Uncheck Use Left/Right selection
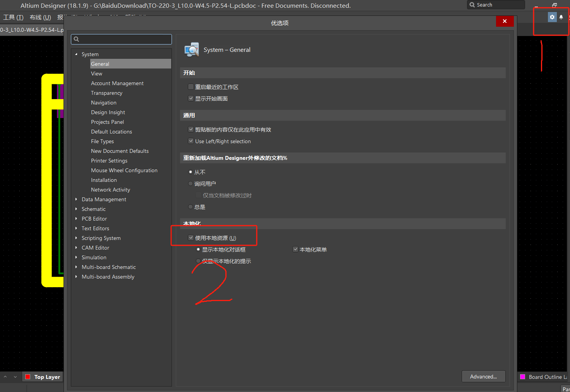This screenshot has width=570, height=392. (x=191, y=141)
